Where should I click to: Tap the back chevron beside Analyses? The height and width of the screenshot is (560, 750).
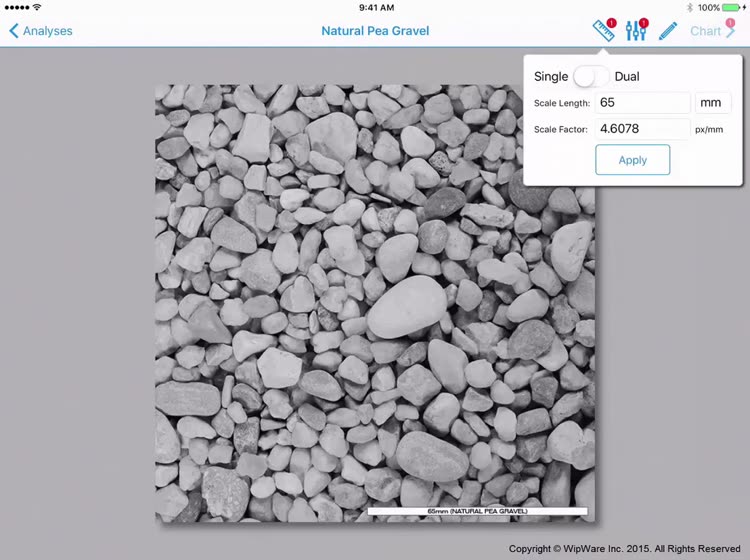click(13, 31)
